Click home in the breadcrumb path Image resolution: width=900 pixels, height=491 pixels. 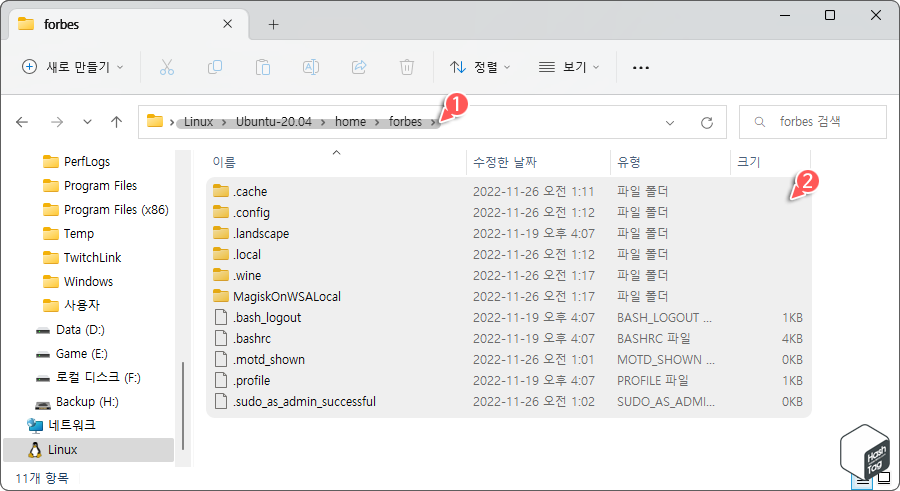click(x=350, y=122)
